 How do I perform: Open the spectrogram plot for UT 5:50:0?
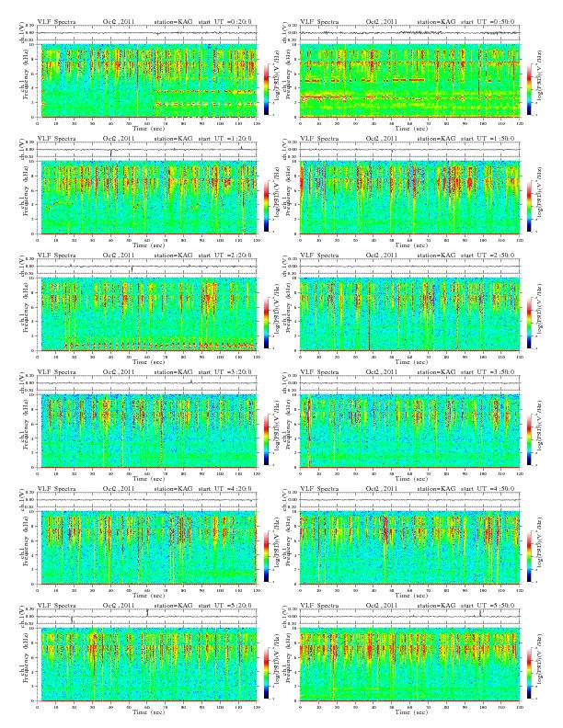[x=409, y=665]
